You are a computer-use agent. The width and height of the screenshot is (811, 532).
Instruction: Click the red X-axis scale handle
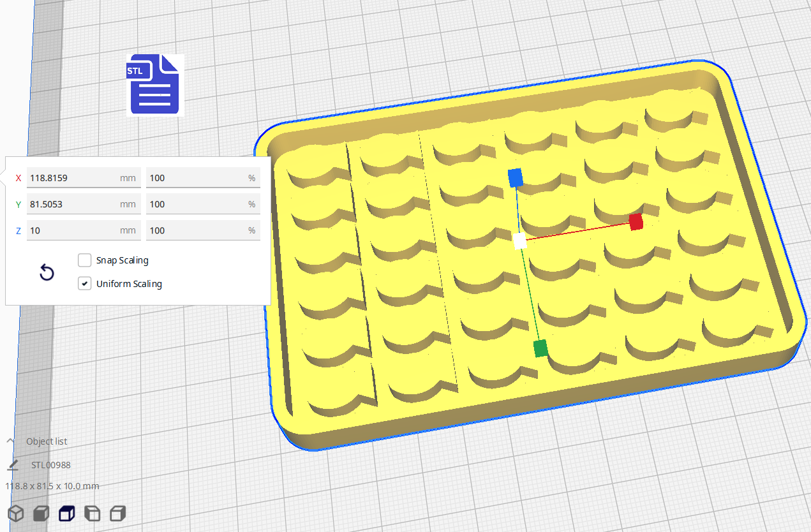636,222
